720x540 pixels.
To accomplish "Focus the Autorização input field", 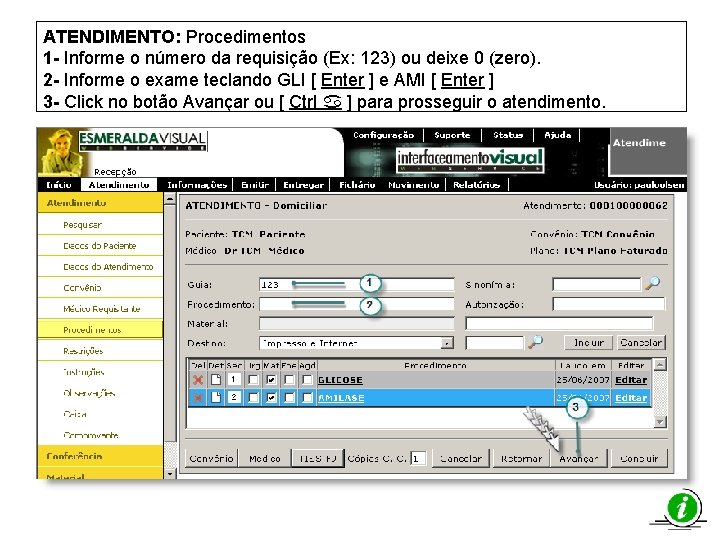I will (x=608, y=304).
